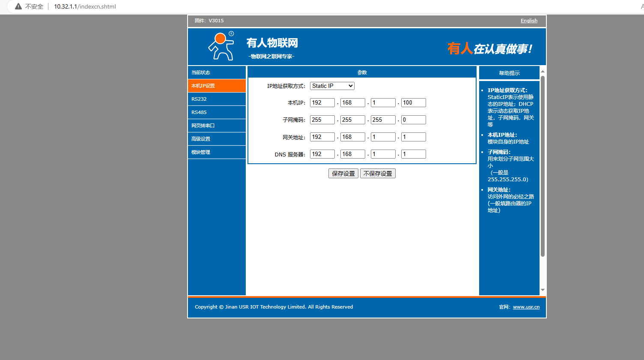
Task: Click the insecure warning icon in address bar
Action: coord(18,6)
